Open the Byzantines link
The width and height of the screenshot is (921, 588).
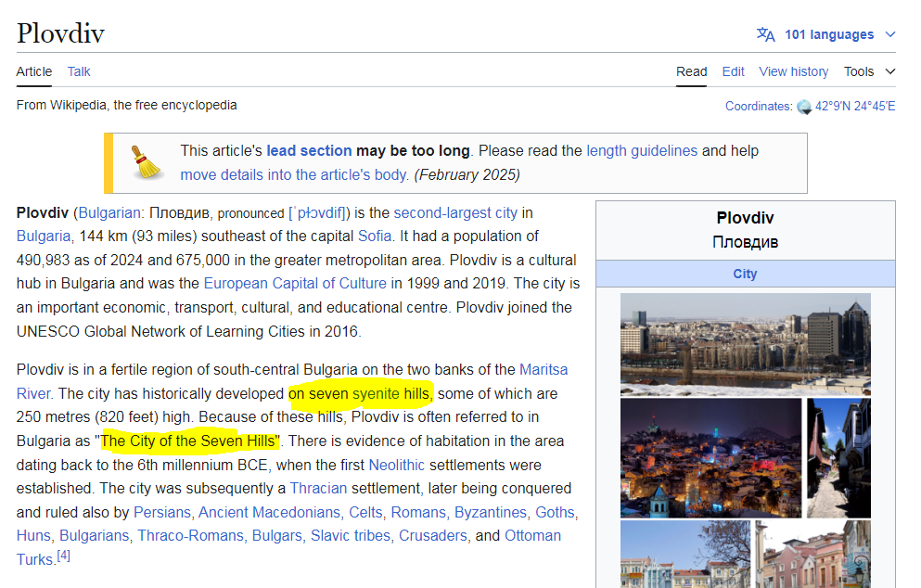coord(491,513)
